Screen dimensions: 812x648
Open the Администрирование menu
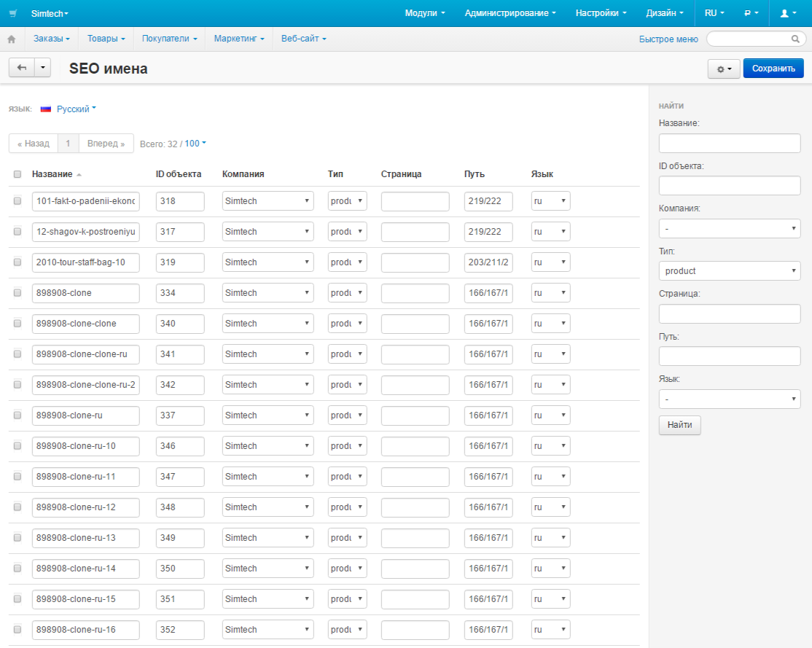click(x=510, y=13)
